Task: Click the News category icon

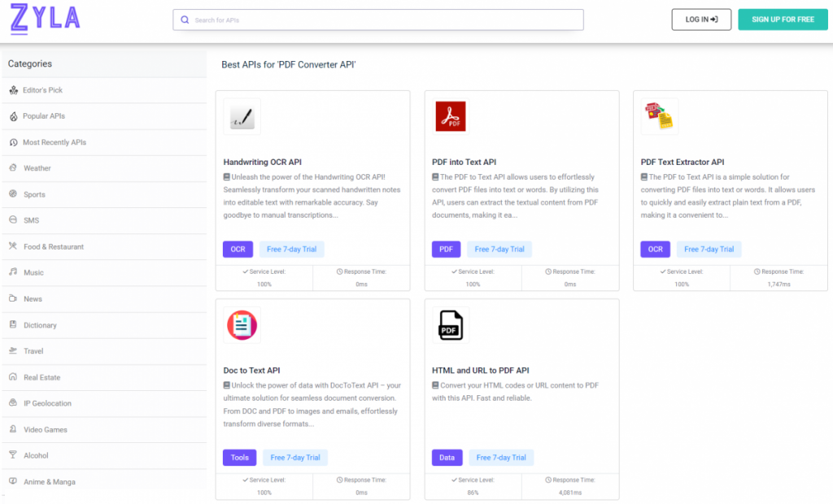Action: pyautogui.click(x=13, y=298)
